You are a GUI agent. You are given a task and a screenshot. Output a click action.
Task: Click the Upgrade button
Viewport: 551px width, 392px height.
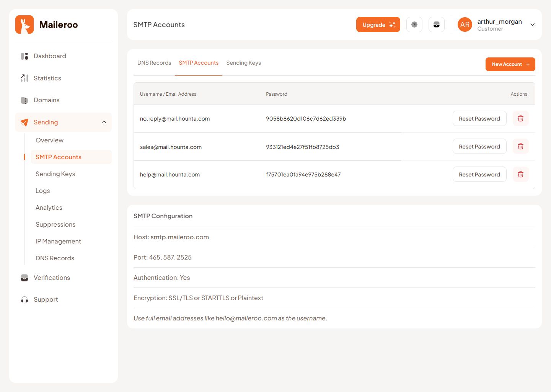click(378, 24)
